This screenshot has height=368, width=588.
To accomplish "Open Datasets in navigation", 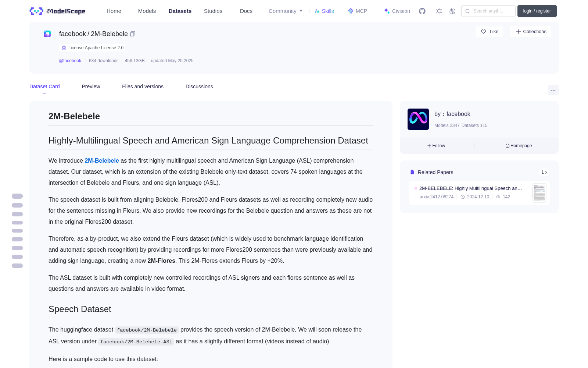I will [180, 11].
